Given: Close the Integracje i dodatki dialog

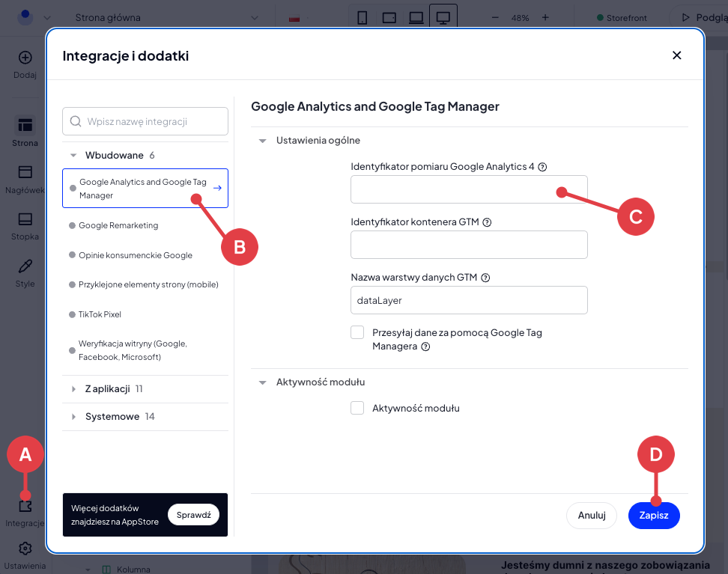Looking at the screenshot, I should [676, 55].
